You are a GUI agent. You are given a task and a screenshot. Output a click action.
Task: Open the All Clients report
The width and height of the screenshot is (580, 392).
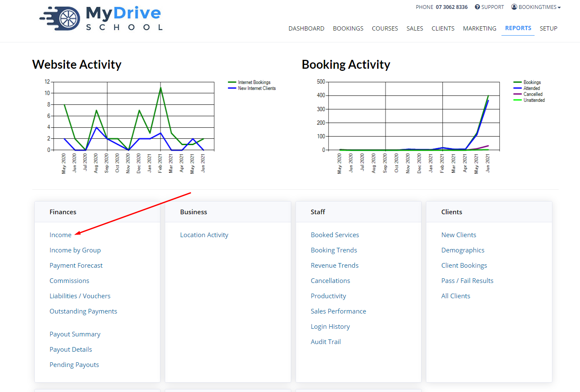tap(456, 296)
